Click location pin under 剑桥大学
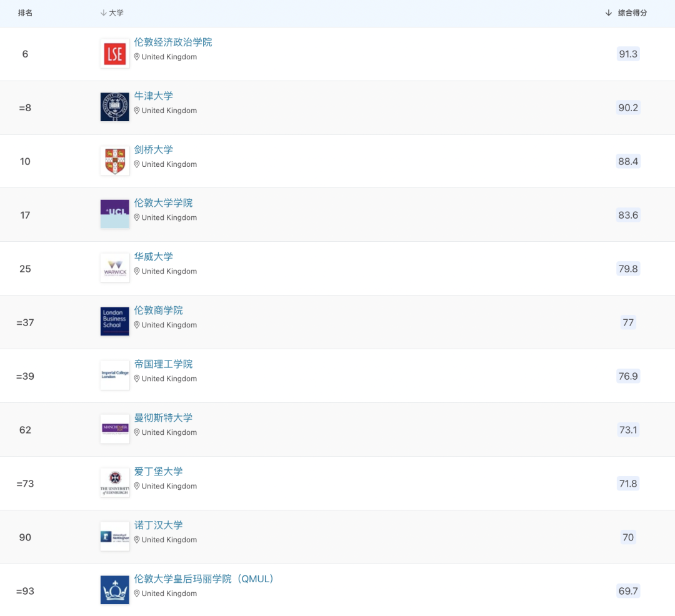 pos(137,164)
